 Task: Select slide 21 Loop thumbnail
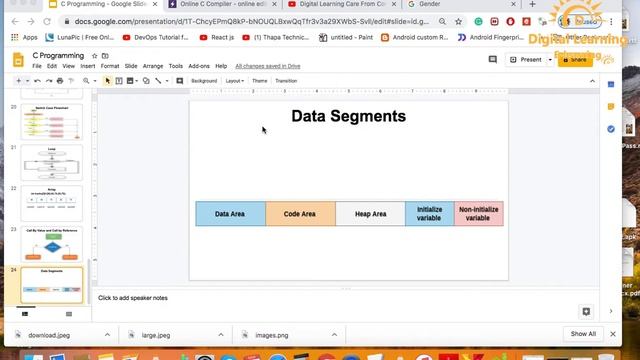click(x=51, y=162)
